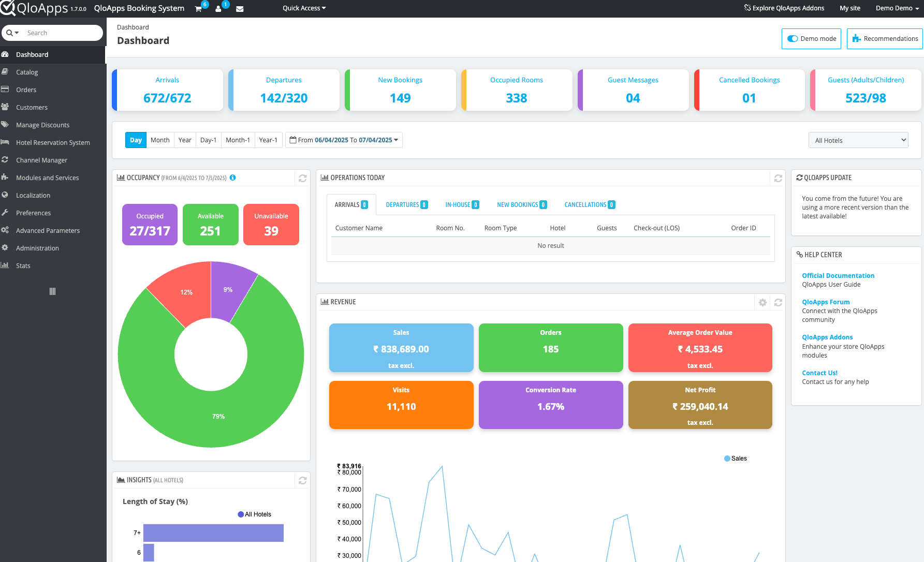Switch to the Departures tab
This screenshot has height=562, width=924.
pos(406,205)
